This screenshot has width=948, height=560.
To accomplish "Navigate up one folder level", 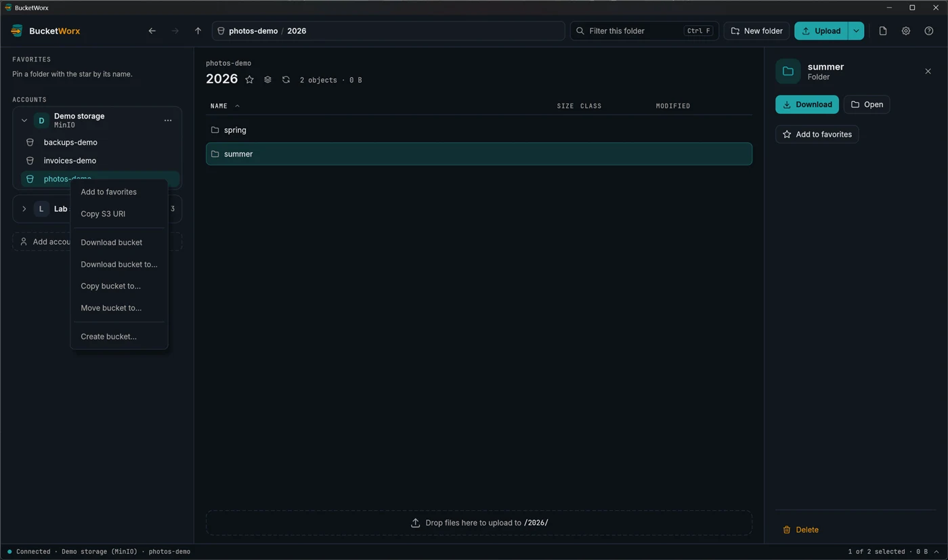I will 198,31.
